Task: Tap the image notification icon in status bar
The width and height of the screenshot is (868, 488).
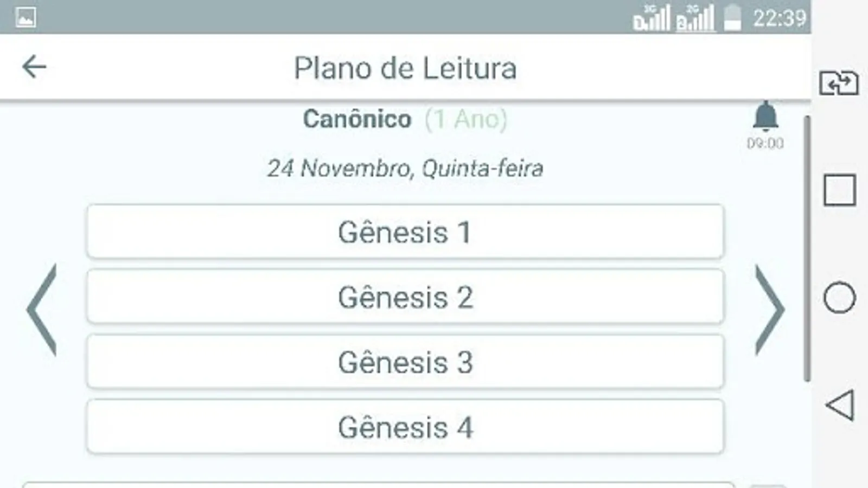Action: 25,17
